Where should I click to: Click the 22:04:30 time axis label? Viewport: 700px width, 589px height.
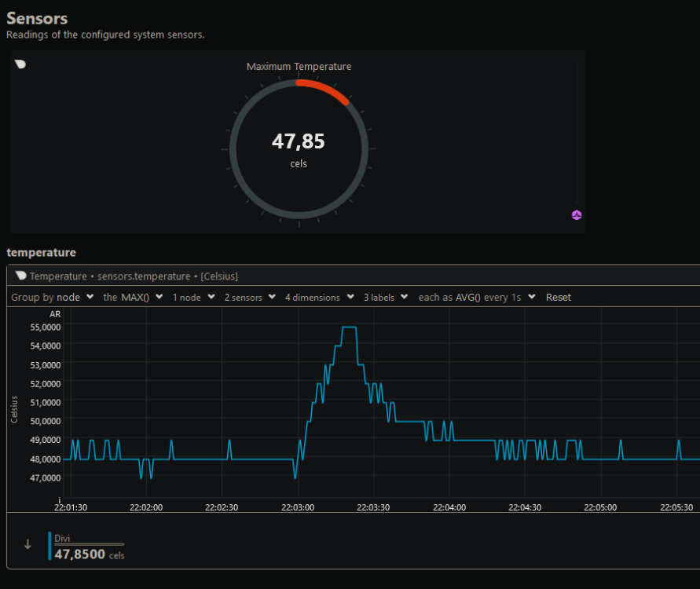(x=525, y=507)
